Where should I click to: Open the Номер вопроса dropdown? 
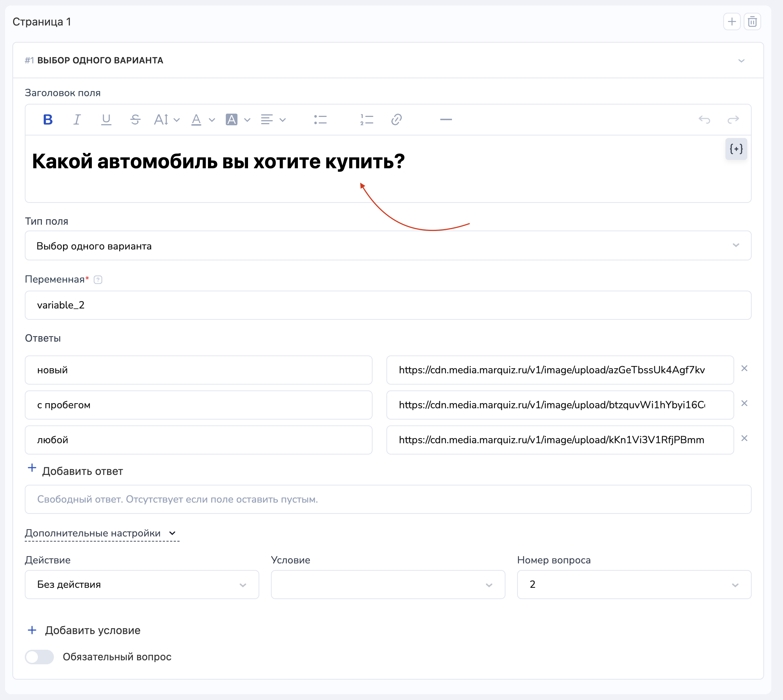634,584
